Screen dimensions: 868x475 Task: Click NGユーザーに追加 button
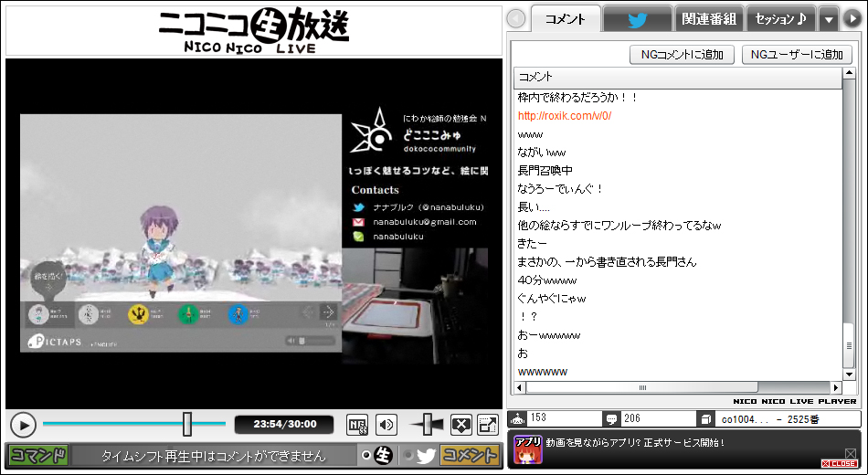[797, 55]
